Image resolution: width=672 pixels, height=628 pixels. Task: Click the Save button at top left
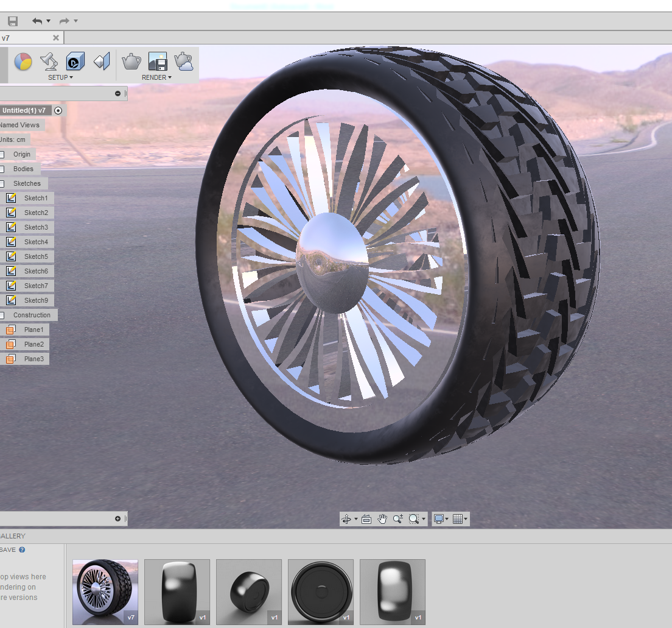click(12, 20)
